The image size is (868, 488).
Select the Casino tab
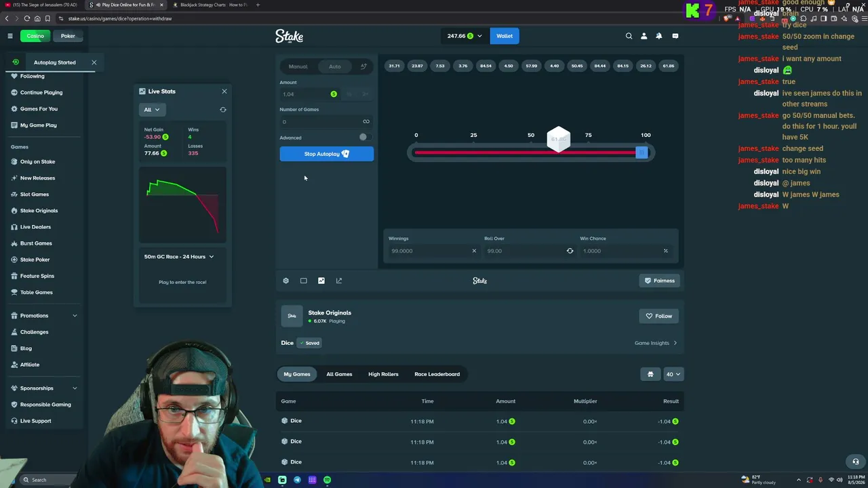coord(35,36)
